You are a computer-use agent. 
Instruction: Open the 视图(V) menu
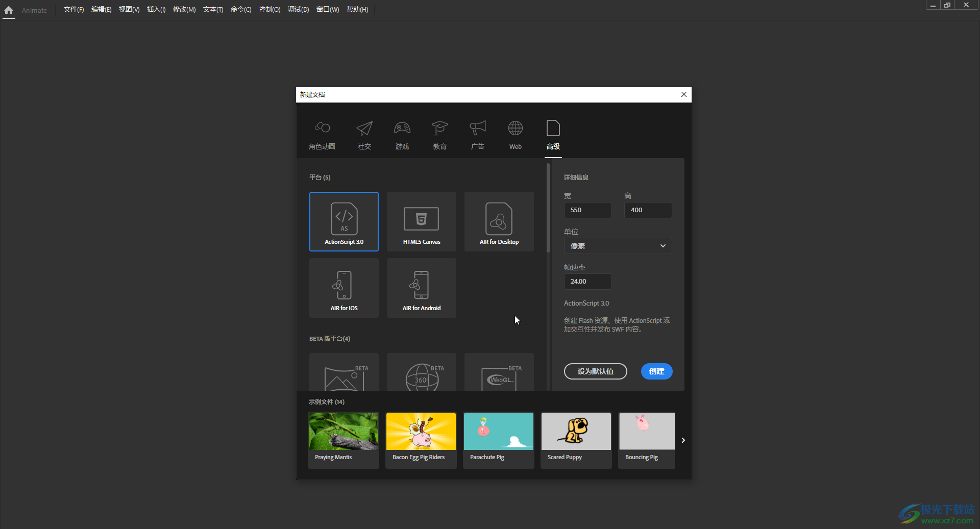coord(129,10)
